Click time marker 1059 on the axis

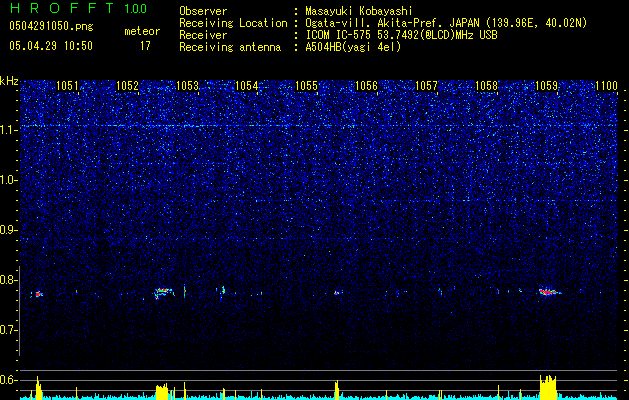click(x=546, y=85)
